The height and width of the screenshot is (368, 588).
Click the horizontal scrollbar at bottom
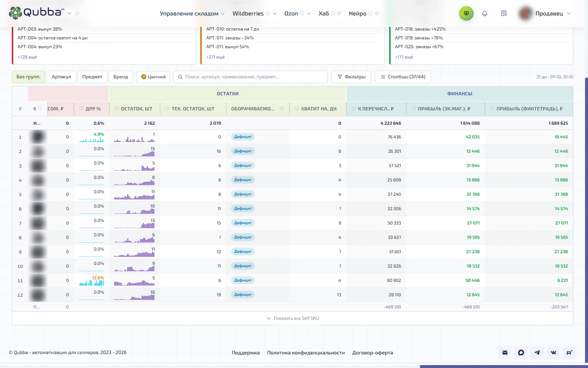pos(503,367)
